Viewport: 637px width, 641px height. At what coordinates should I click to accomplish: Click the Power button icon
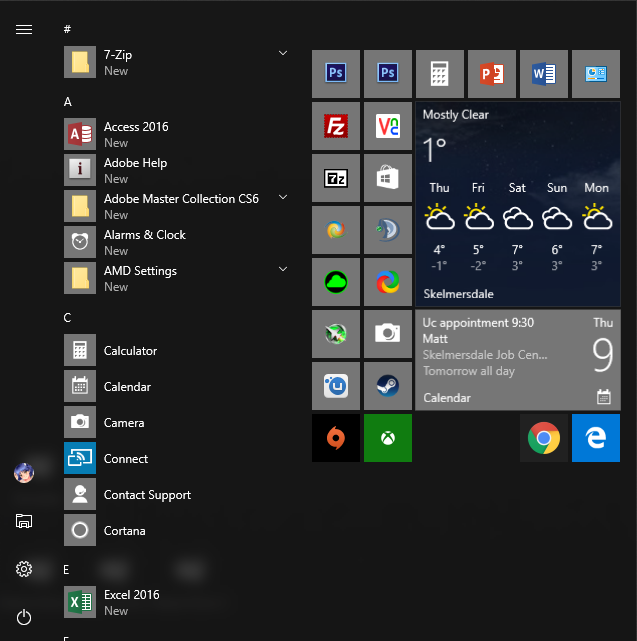(24, 617)
